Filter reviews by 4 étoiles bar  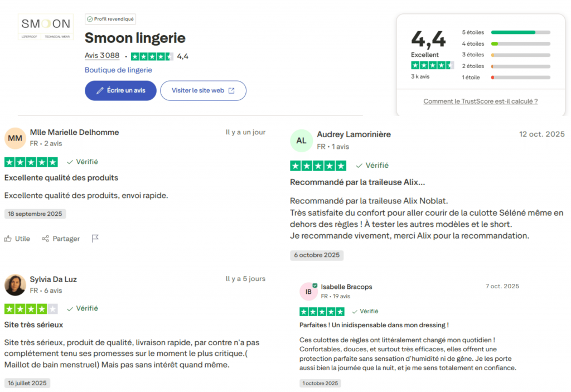click(x=520, y=43)
